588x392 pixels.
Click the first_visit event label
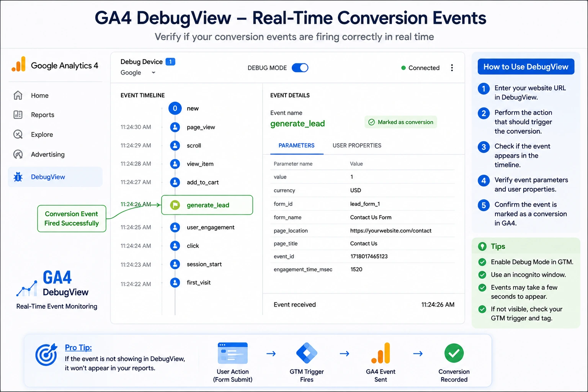[199, 283]
